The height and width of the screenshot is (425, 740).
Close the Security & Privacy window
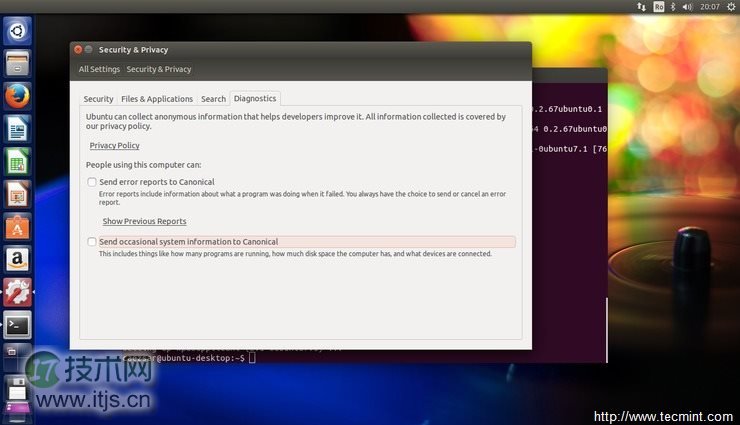click(x=78, y=50)
